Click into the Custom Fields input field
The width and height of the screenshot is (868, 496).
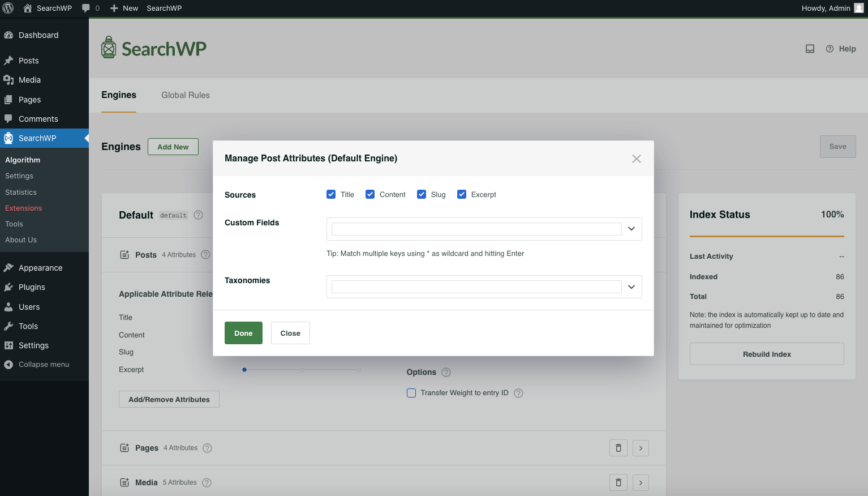(x=476, y=229)
